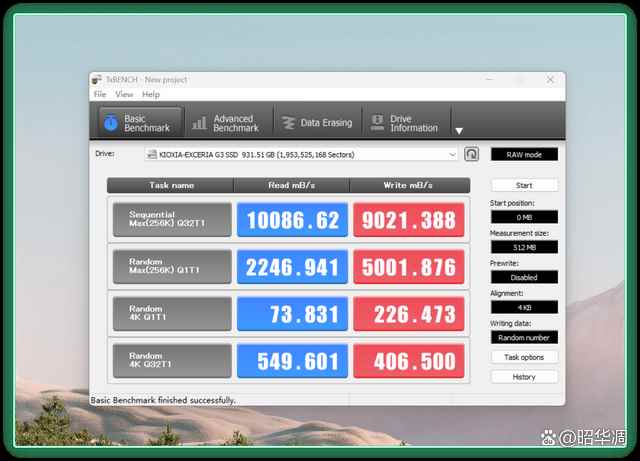Click the refresh drive list icon

(471, 154)
